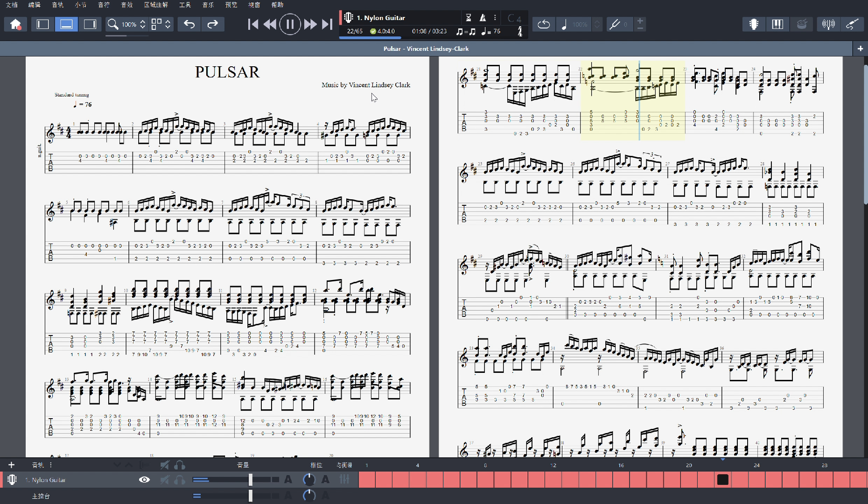Toggle the bottom global view panel
The image size is (868, 504).
click(66, 24)
